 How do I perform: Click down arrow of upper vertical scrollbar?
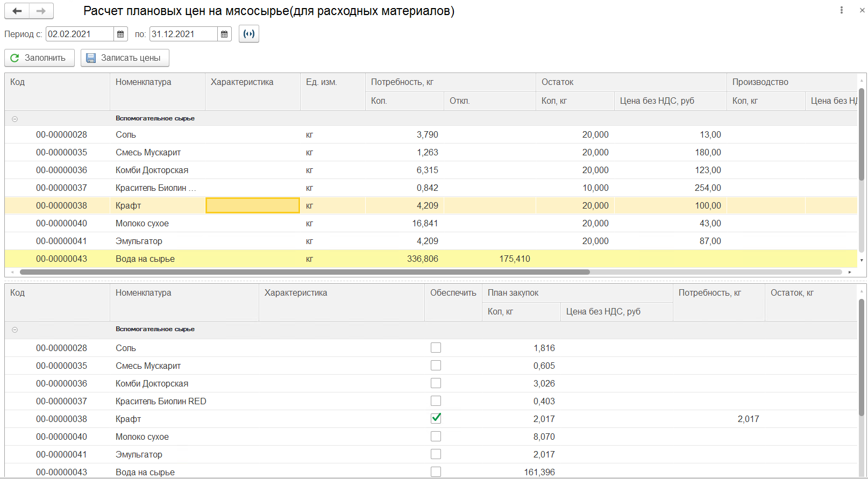862,260
